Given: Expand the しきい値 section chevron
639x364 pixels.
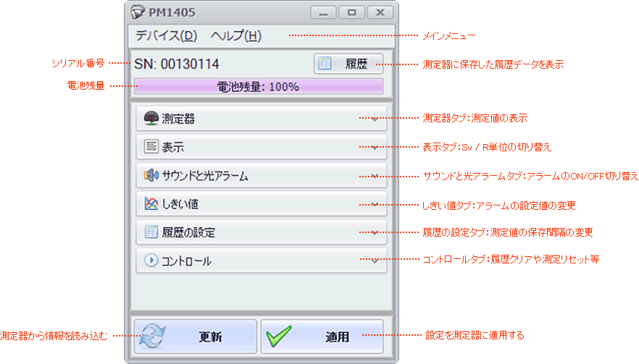Looking at the screenshot, I should (x=375, y=204).
